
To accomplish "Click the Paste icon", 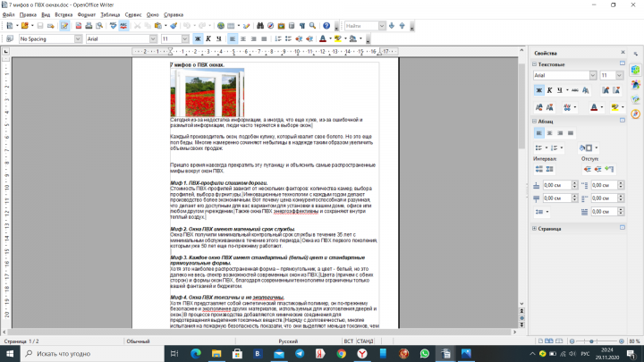I will coord(158,26).
